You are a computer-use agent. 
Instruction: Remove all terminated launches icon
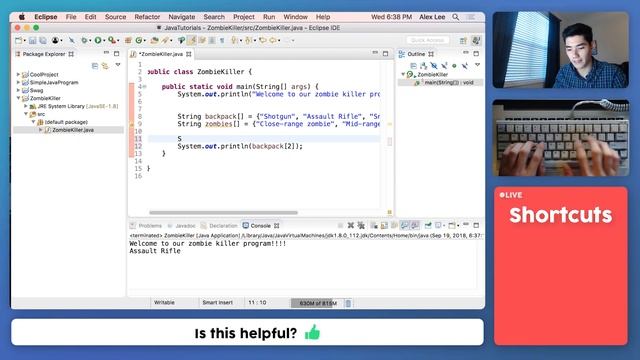point(361,225)
